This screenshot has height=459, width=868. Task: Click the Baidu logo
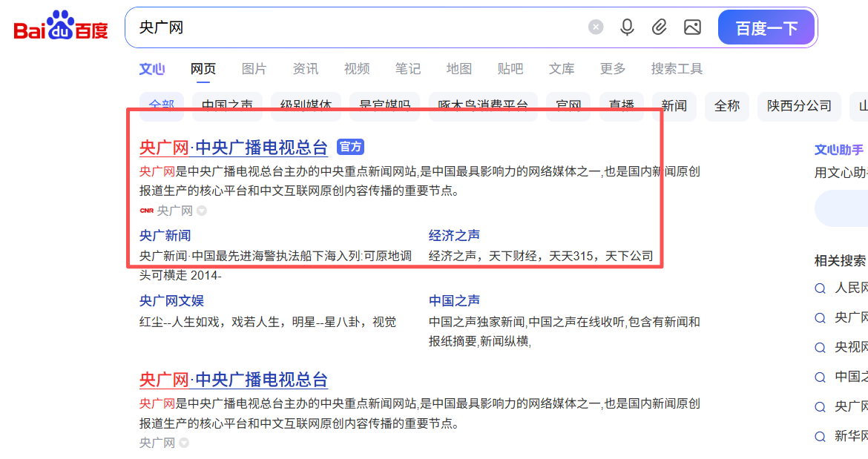click(61, 27)
